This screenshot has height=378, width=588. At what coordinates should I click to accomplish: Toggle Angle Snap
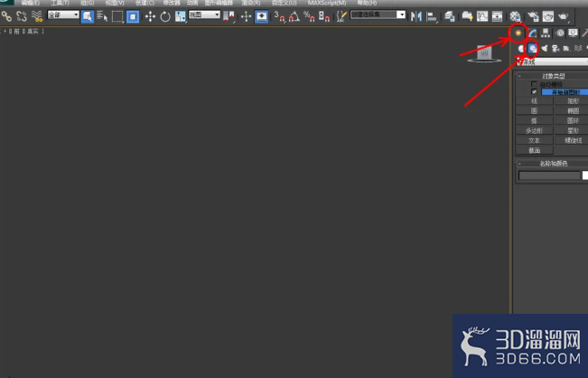point(294,16)
